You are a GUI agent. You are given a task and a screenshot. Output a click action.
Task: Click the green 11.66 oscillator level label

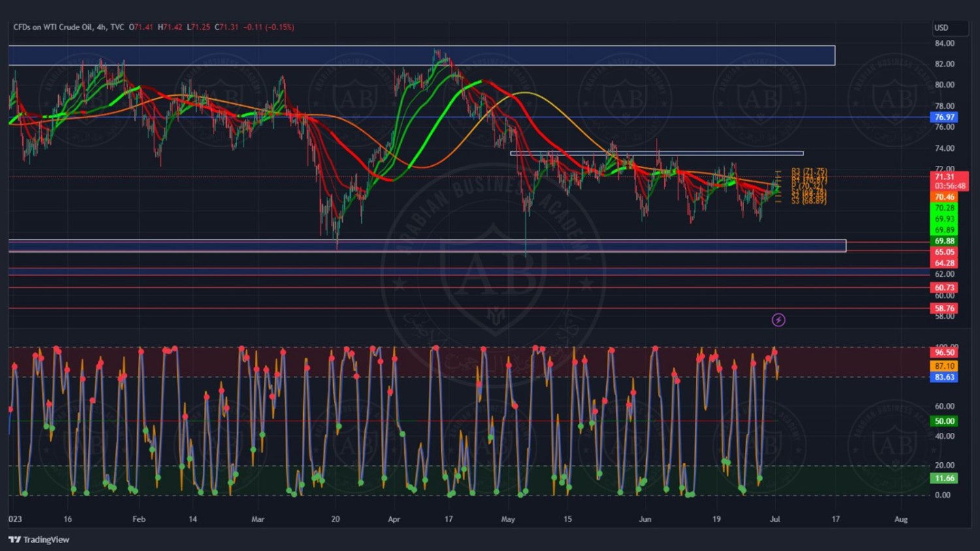tap(944, 479)
